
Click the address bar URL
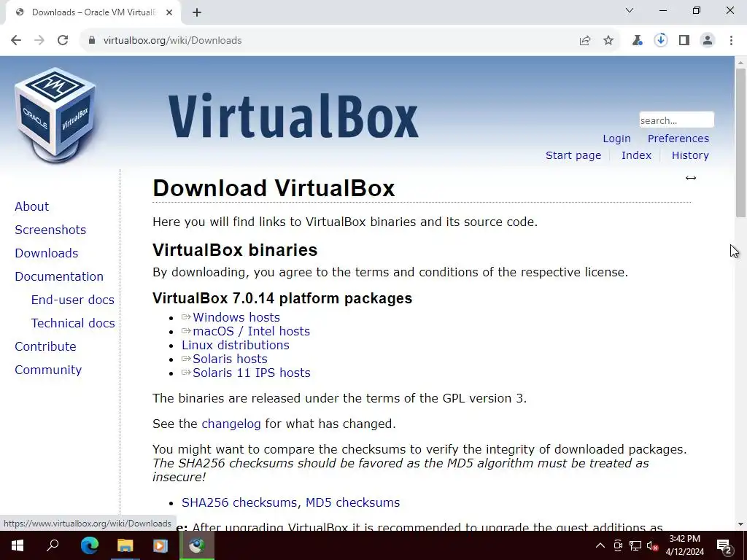tap(172, 41)
